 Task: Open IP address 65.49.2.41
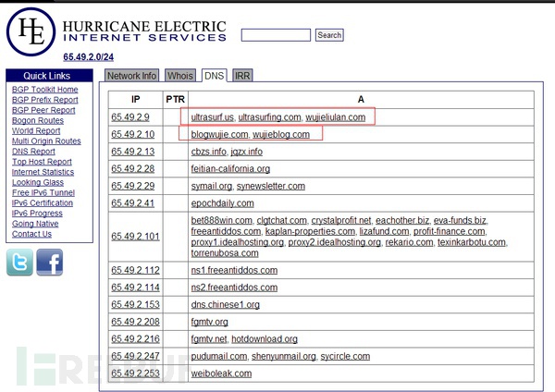[x=132, y=203]
